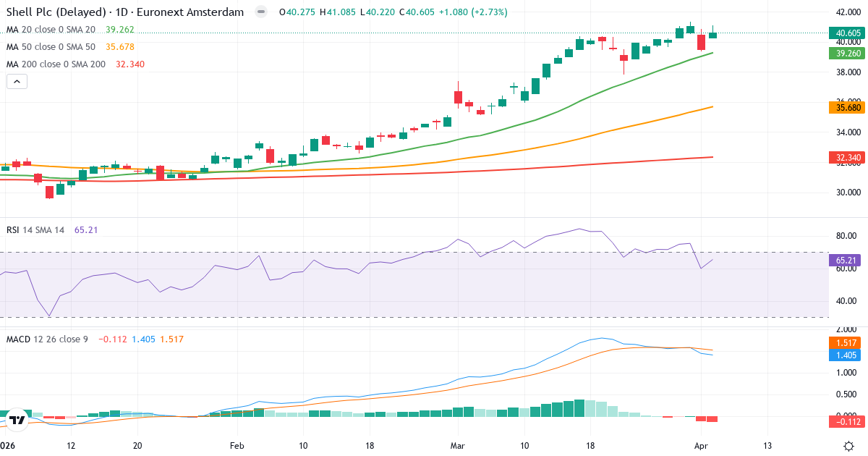Screen dimensions: 868x456
Task: Click the purple RSI 65.21 value tag
Action: [847, 259]
